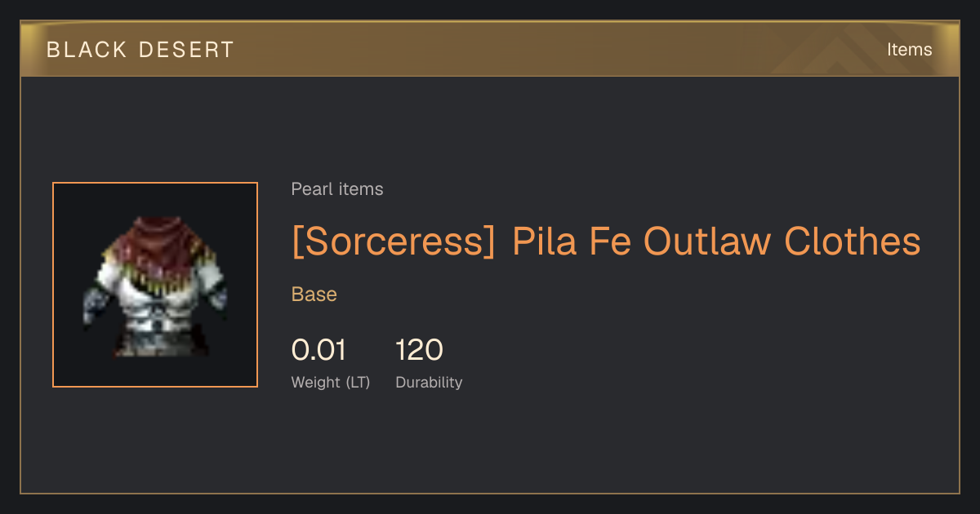The width and height of the screenshot is (980, 514).
Task: Click the word Clothes in the item name
Action: tap(853, 242)
